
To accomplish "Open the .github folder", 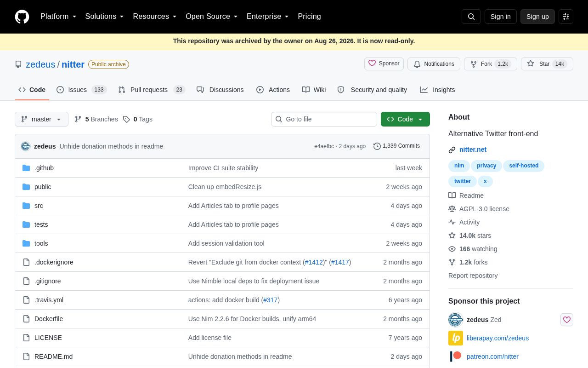I will pos(44,168).
